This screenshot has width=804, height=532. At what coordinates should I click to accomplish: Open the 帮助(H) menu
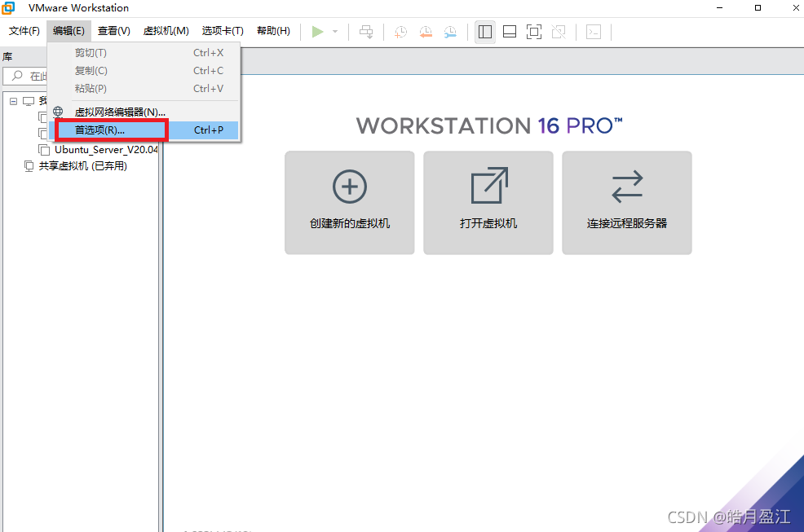pos(273,31)
